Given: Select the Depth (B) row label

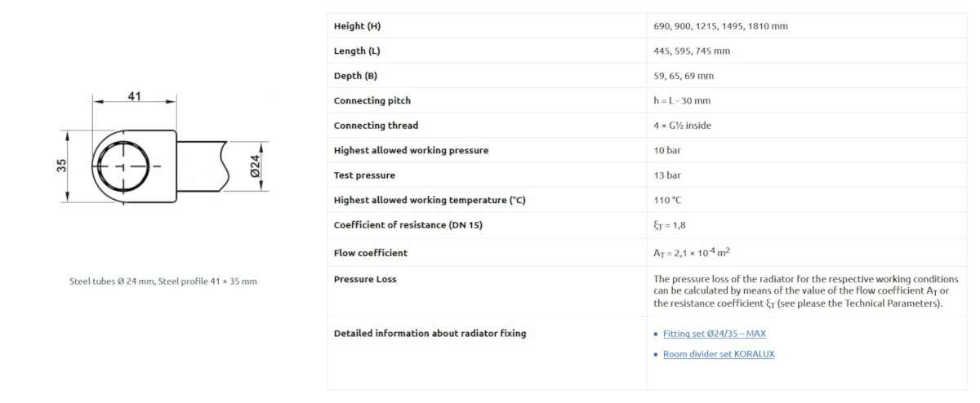Looking at the screenshot, I should point(355,76).
